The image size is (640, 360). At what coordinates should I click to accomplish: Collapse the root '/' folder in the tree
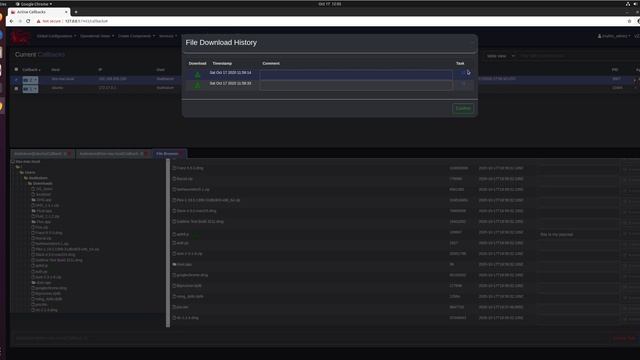(x=18, y=167)
